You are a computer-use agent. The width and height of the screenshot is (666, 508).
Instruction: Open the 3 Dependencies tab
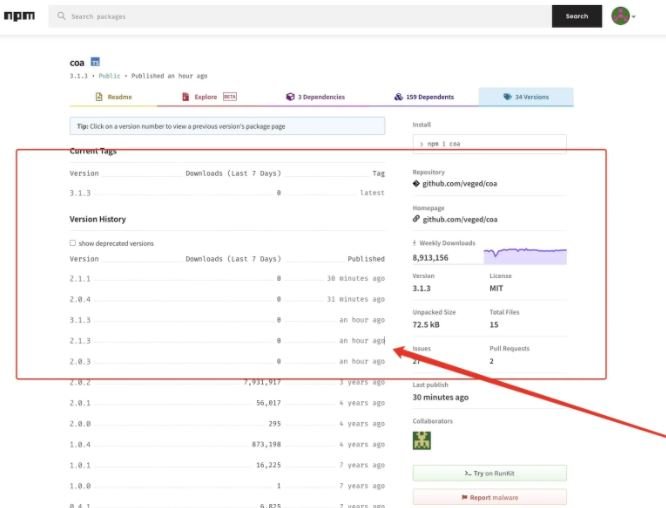315,97
